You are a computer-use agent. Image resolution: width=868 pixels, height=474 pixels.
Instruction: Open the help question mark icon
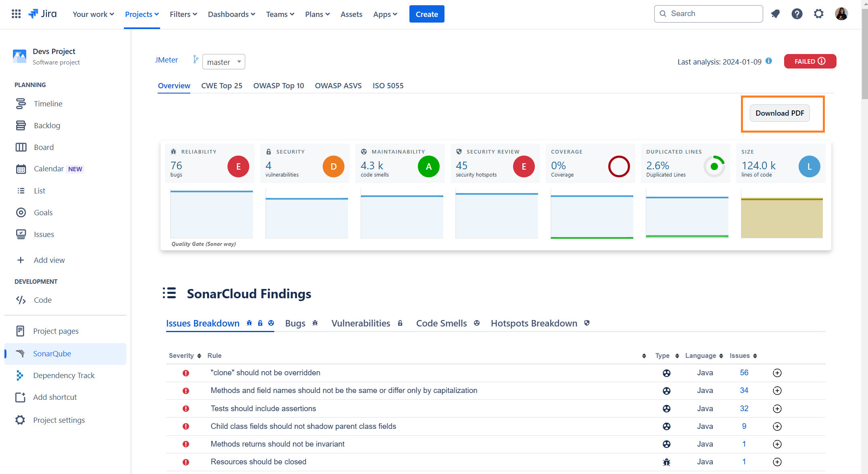coord(797,14)
